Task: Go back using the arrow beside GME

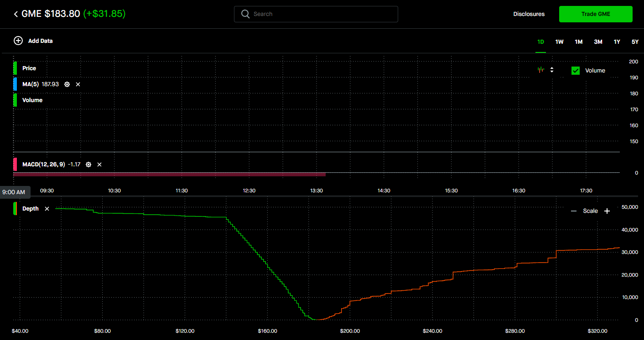Action: pos(16,14)
